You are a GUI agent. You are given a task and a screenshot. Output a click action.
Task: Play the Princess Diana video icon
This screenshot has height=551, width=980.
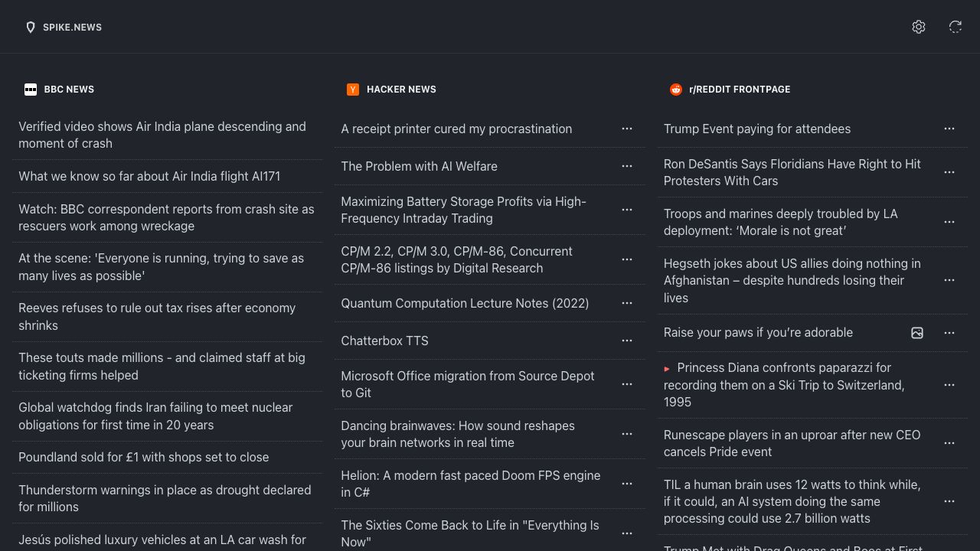pos(667,369)
